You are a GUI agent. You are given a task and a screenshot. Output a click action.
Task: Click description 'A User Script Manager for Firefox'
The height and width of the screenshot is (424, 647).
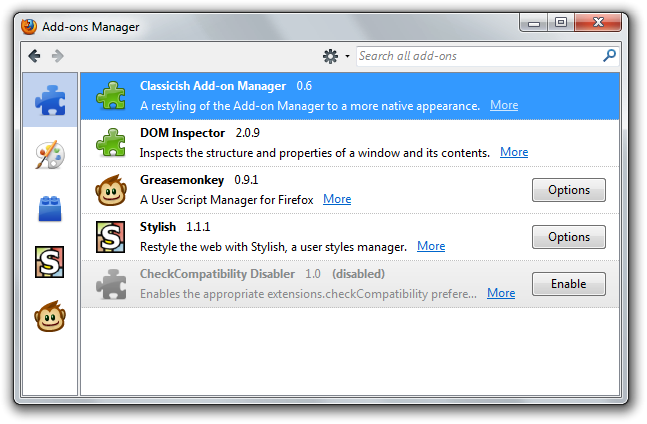pos(227,200)
